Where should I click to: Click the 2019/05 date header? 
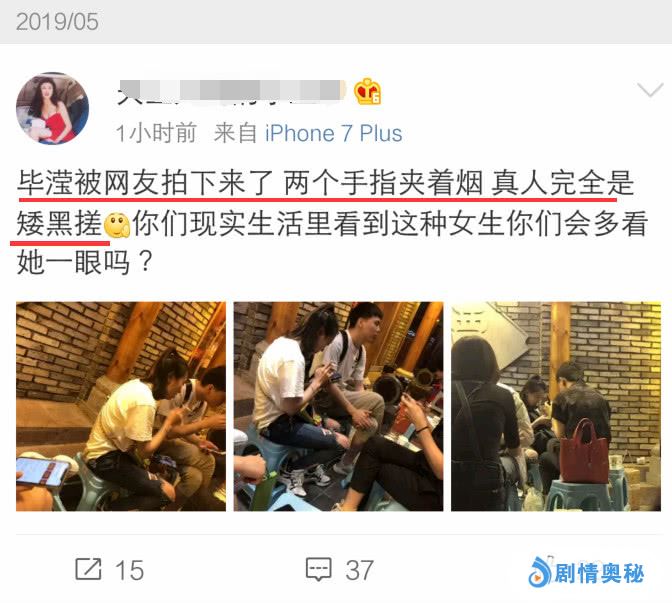[x=57, y=21]
